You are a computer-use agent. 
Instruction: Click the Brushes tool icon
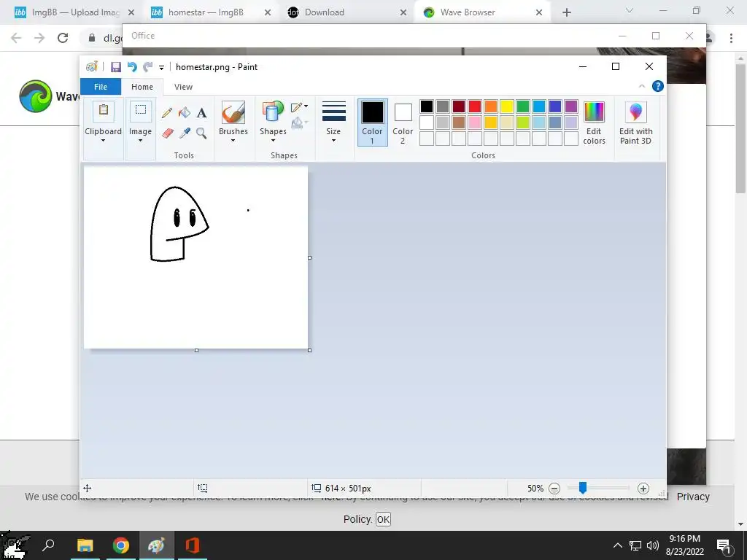click(233, 112)
